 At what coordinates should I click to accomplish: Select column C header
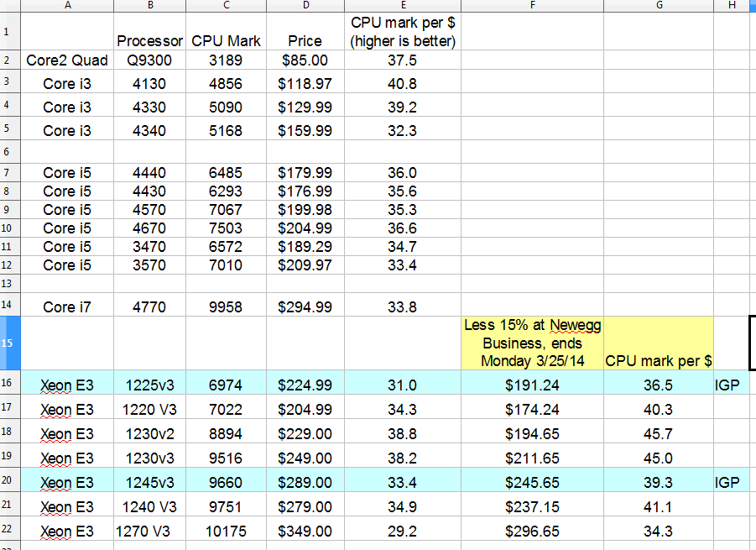click(x=226, y=5)
